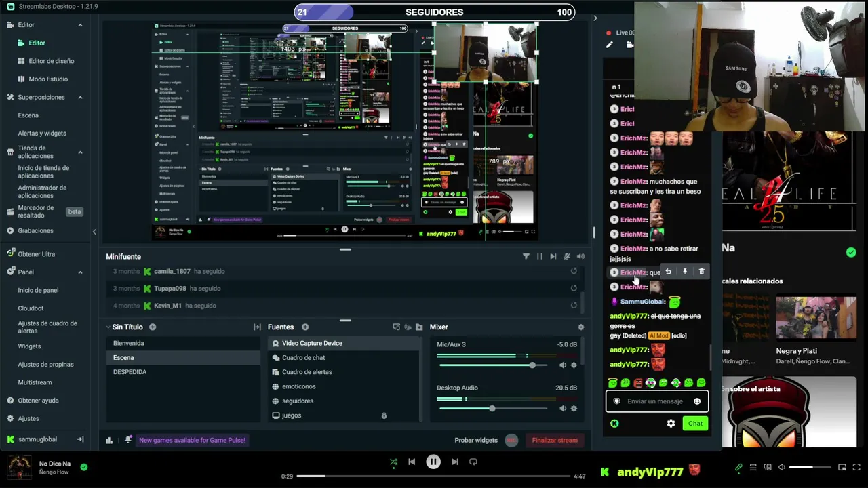Pause the song No Dice Na
This screenshot has height=488, width=868.
[x=433, y=462]
